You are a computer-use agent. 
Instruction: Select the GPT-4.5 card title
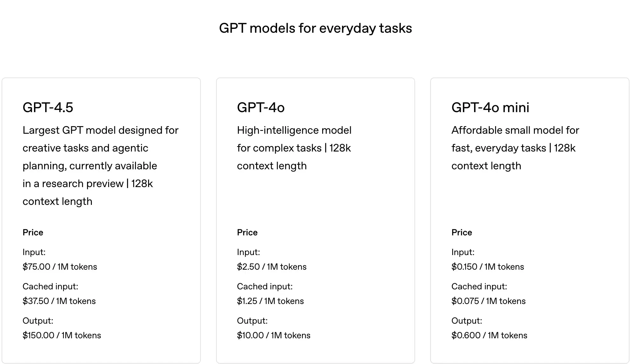click(48, 107)
